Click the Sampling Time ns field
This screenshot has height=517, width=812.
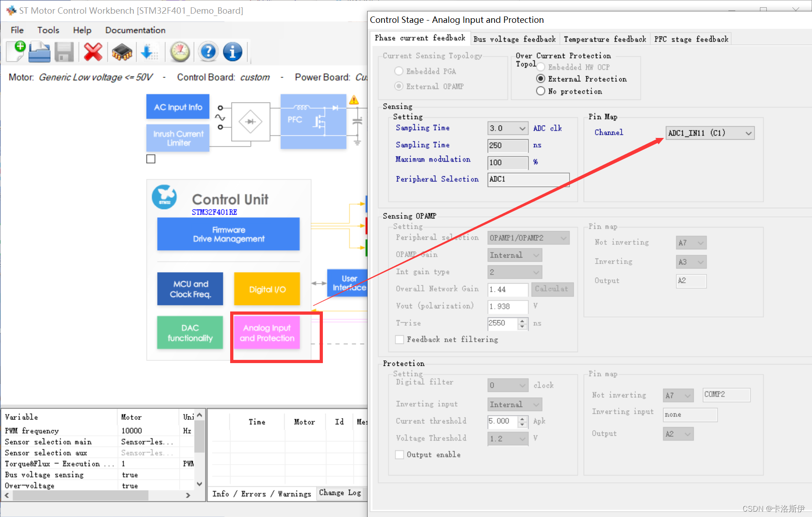point(508,146)
